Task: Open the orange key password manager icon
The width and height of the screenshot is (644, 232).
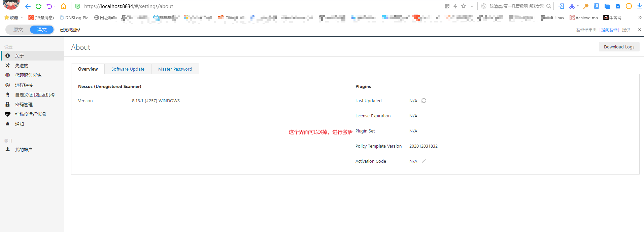Action: (586, 6)
